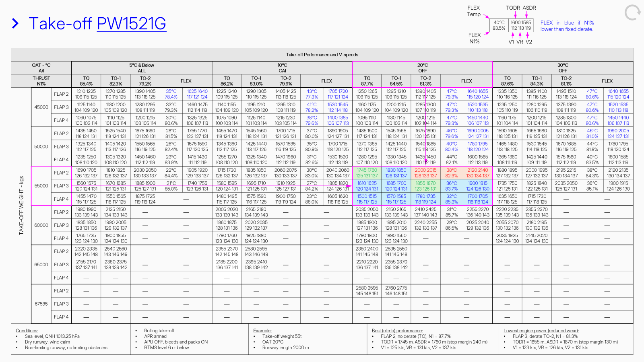Click the 'Example:' footer heading
The image size is (644, 362).
262,331
